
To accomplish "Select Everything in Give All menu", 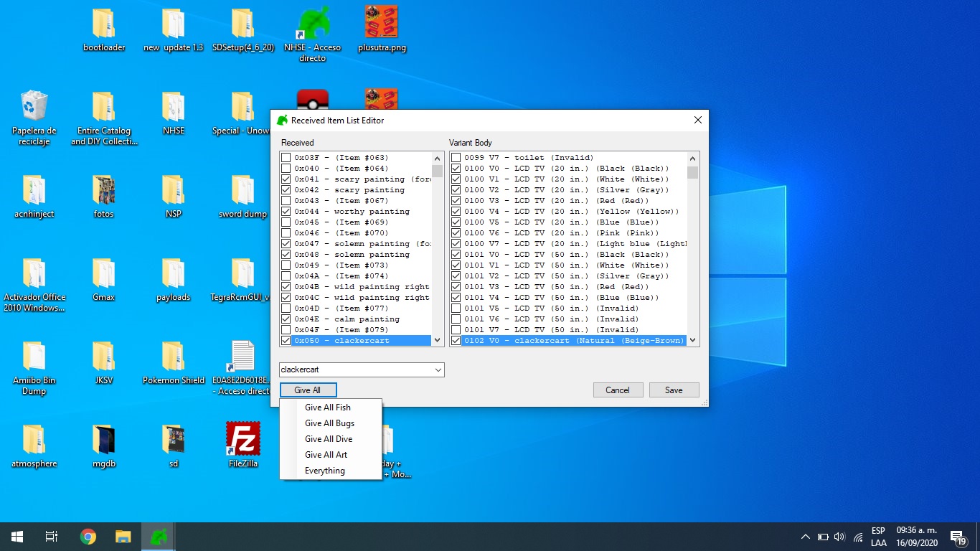I will (325, 471).
